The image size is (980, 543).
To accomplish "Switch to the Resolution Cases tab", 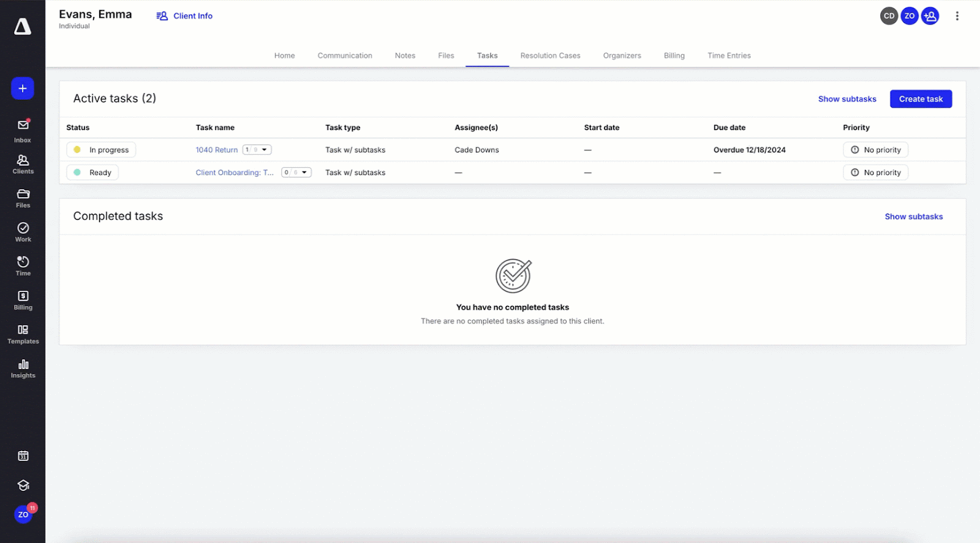I will [550, 56].
